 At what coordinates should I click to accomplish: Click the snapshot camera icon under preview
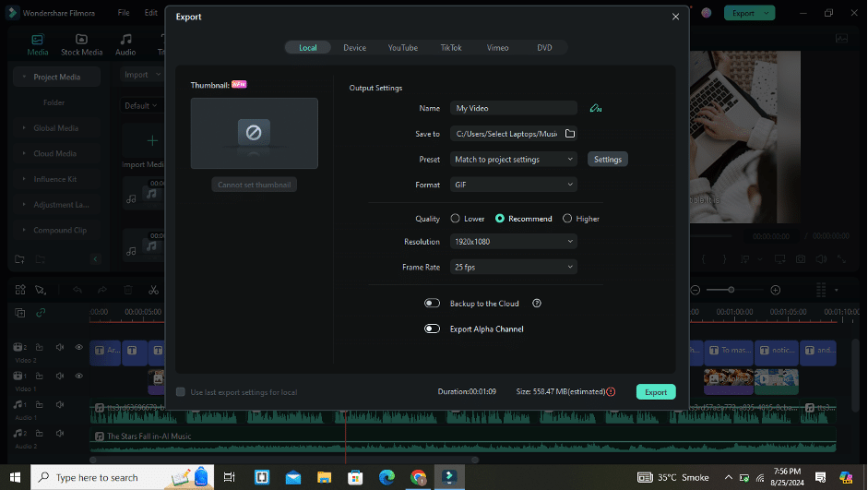coord(801,258)
